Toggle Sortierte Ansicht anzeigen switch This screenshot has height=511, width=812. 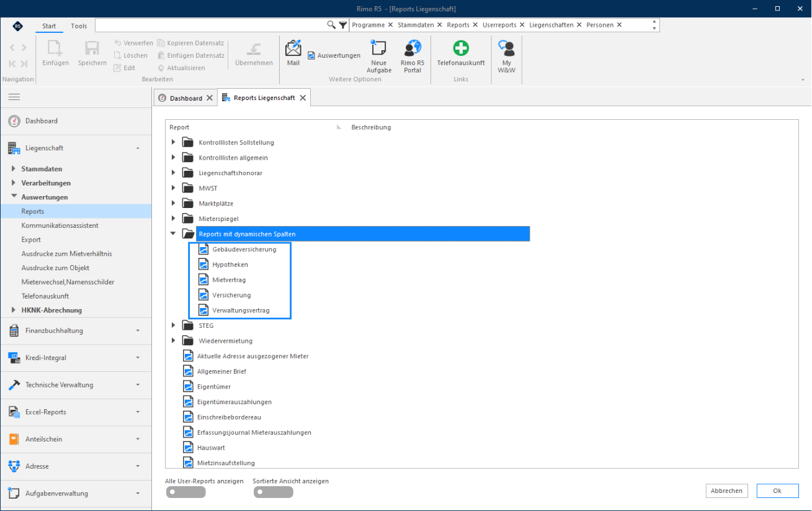pyautogui.click(x=273, y=492)
